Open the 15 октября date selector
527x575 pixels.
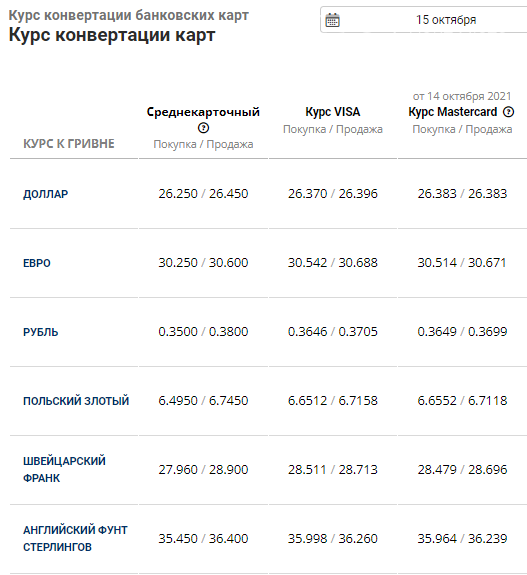pyautogui.click(x=424, y=20)
